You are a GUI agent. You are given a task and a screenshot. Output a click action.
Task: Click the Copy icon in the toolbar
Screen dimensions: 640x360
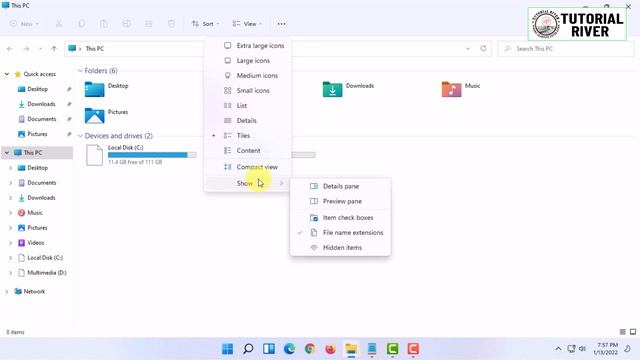(x=81, y=24)
